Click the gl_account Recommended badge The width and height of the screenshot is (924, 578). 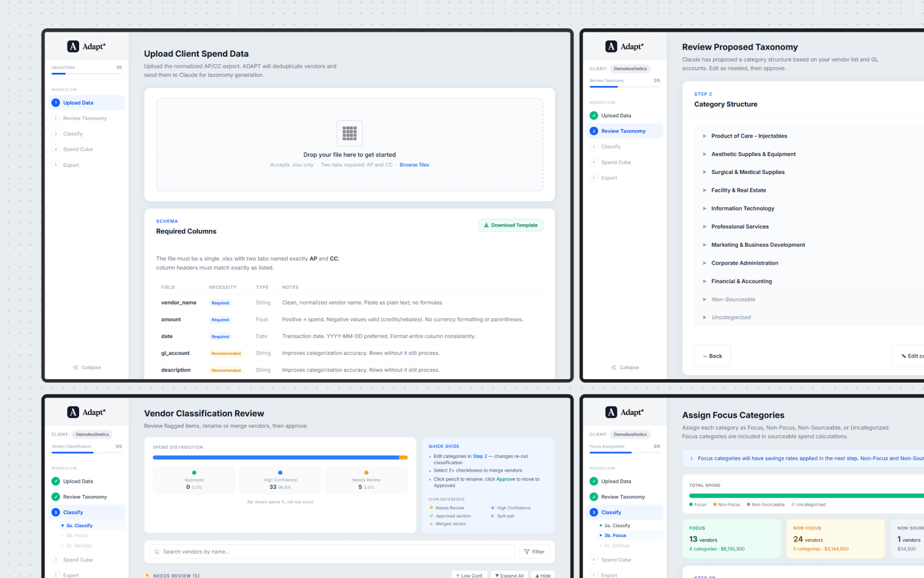(x=226, y=353)
